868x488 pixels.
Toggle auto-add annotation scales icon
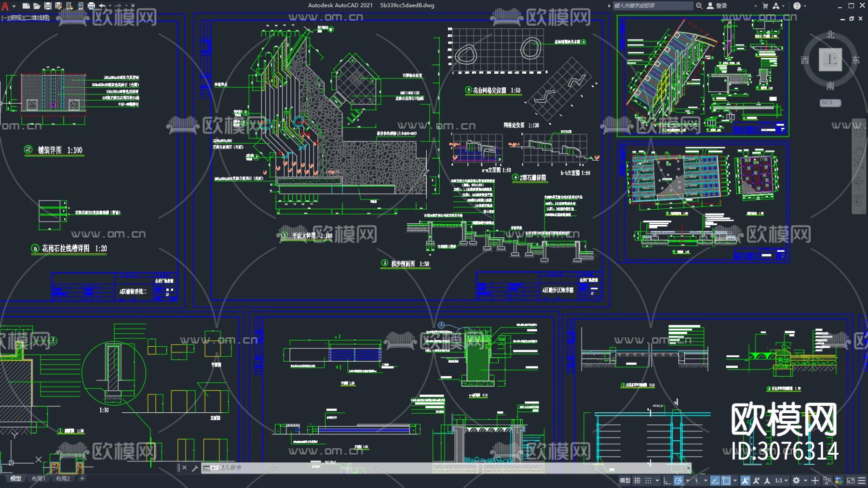pyautogui.click(x=756, y=480)
